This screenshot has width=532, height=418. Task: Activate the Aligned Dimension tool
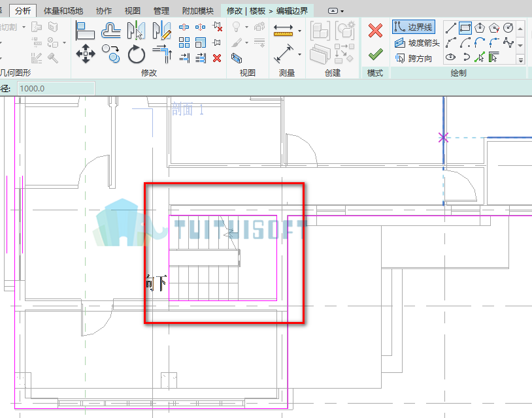pos(283,54)
